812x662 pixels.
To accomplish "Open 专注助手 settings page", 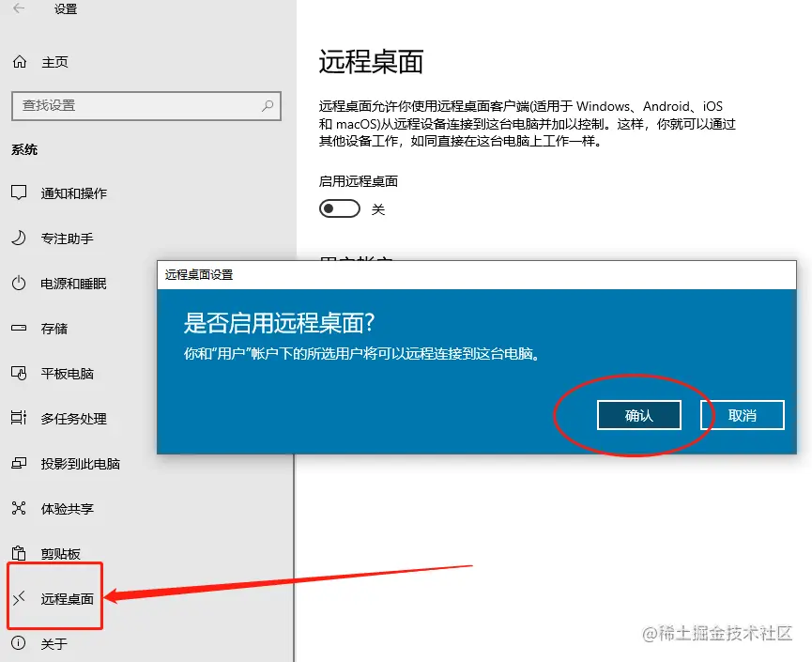I will [x=68, y=239].
